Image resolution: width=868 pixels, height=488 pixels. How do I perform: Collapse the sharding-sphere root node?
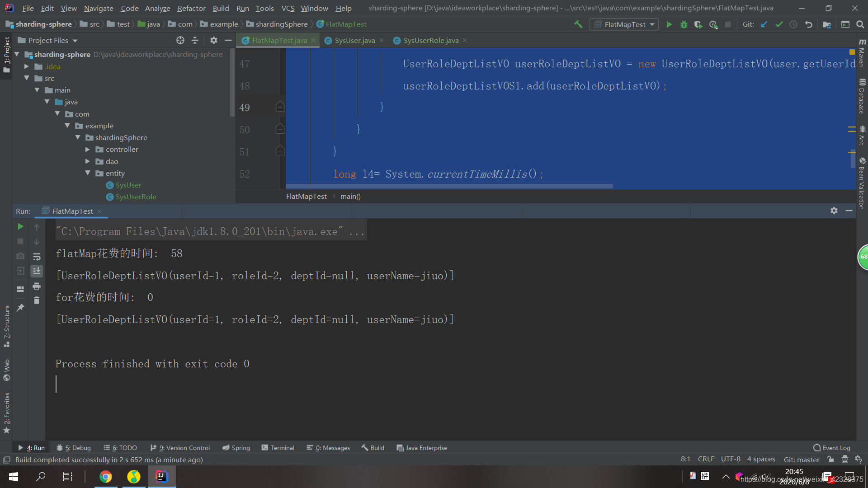pos(17,54)
